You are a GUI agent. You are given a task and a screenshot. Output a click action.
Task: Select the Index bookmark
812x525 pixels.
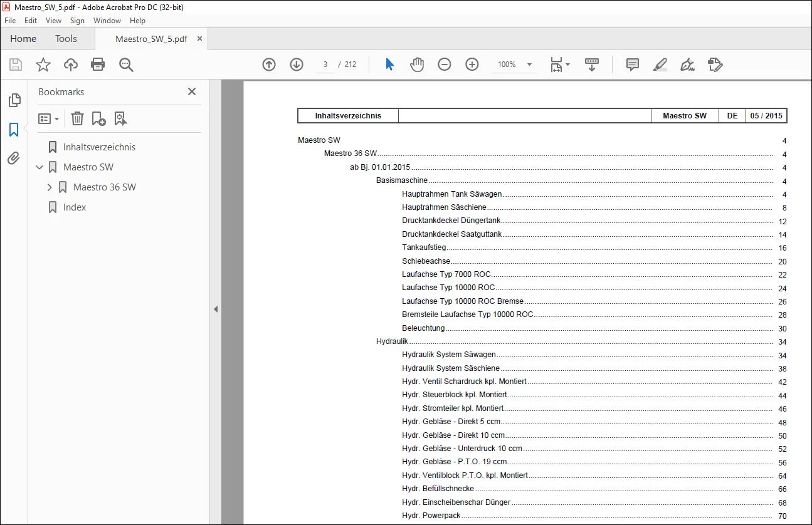click(x=75, y=207)
